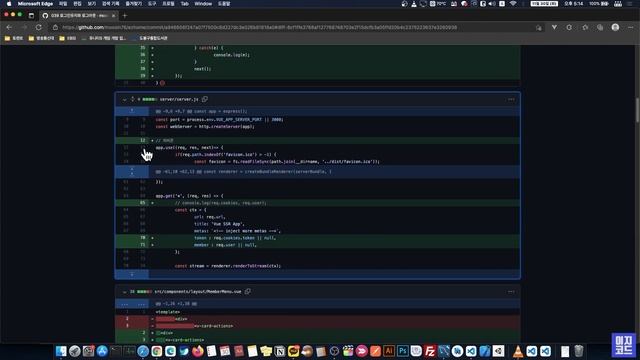Open FileZilla from the Dock

tap(430, 351)
